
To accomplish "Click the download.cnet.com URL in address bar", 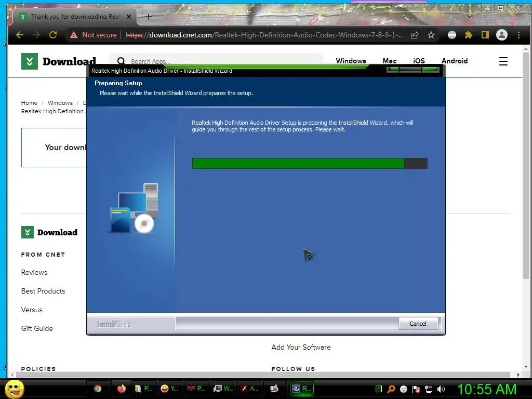I will (264, 35).
